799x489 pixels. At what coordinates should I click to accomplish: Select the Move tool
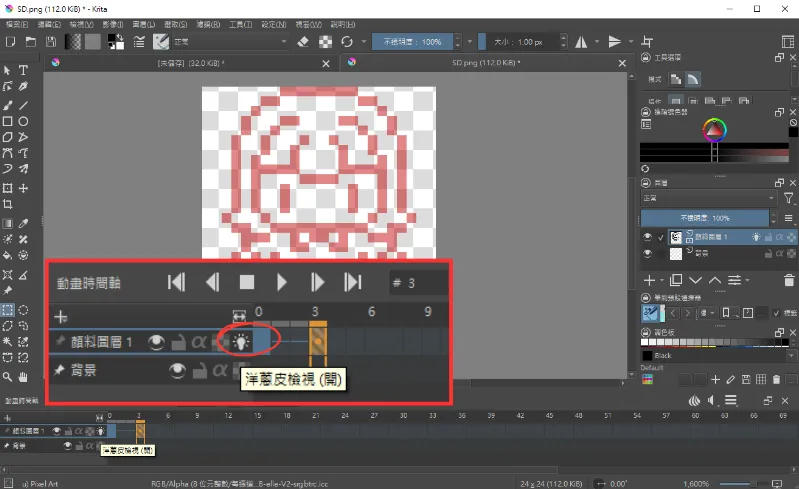23,189
